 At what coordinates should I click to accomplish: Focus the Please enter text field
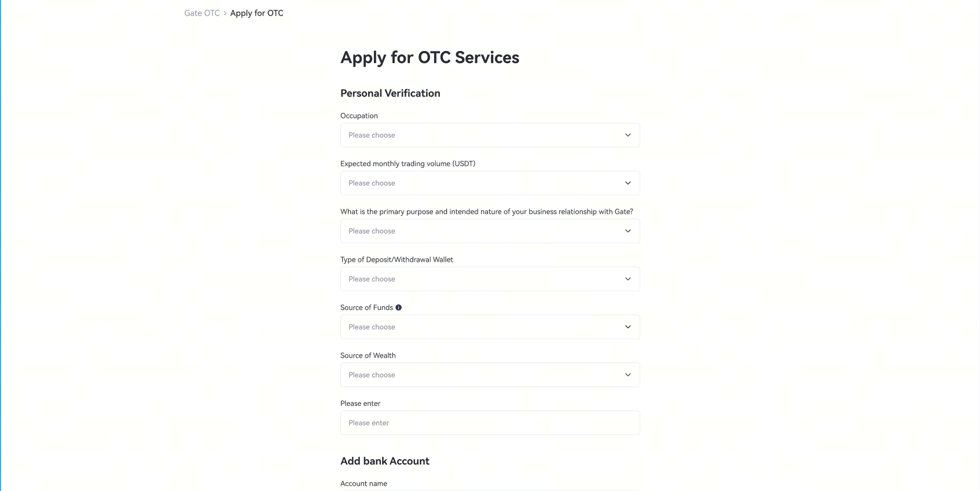click(490, 423)
